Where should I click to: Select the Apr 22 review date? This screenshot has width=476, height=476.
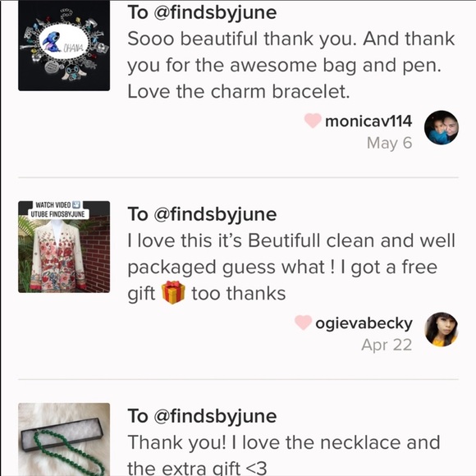click(x=387, y=345)
